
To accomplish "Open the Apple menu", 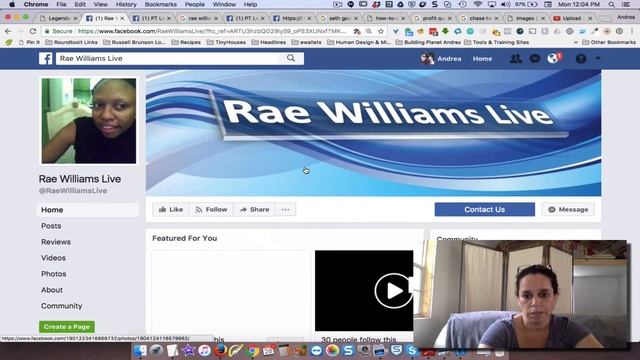I will point(12,4).
